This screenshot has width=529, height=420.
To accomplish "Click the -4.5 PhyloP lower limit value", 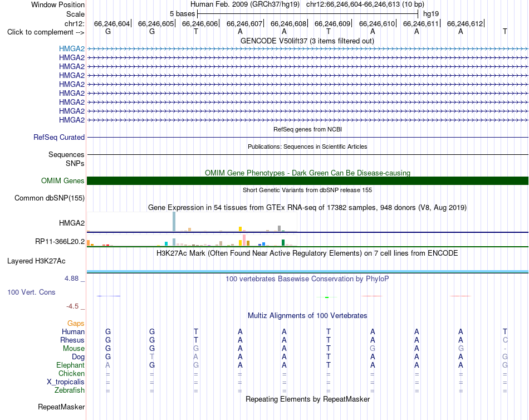I will click(72, 306).
